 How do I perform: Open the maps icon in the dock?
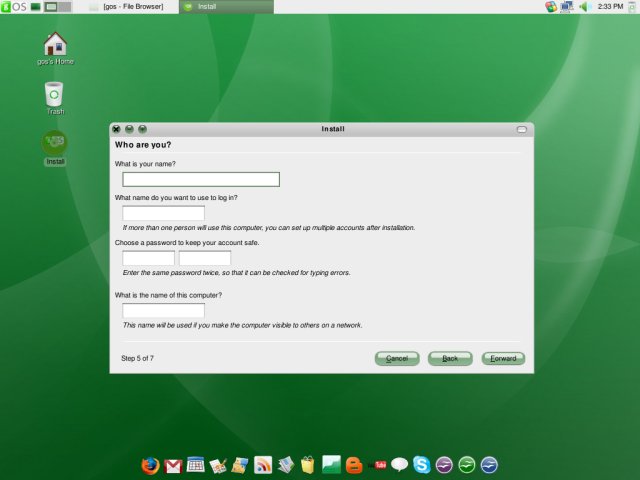pos(240,465)
